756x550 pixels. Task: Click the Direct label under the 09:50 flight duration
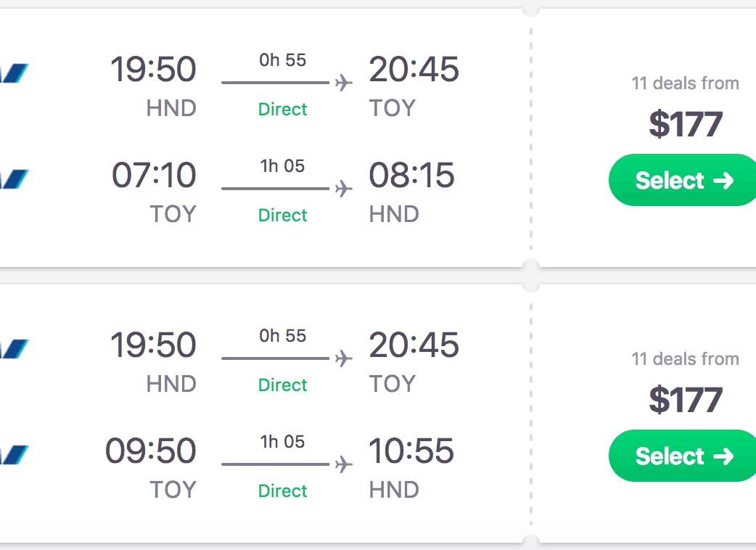283,491
